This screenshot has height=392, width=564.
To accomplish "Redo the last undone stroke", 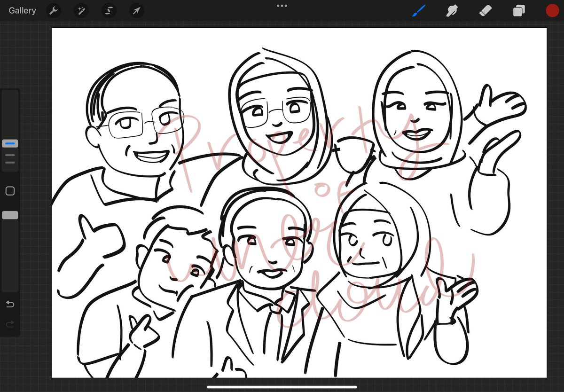I will (x=10, y=324).
